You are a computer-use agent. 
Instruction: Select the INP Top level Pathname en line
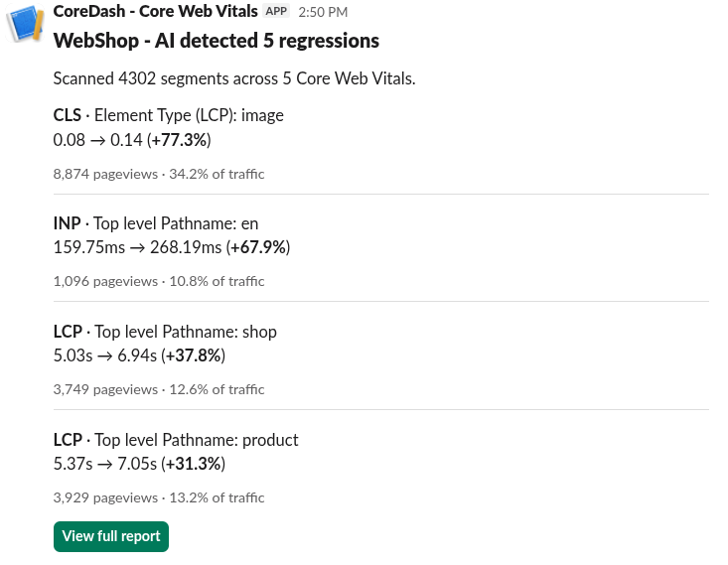(x=155, y=223)
